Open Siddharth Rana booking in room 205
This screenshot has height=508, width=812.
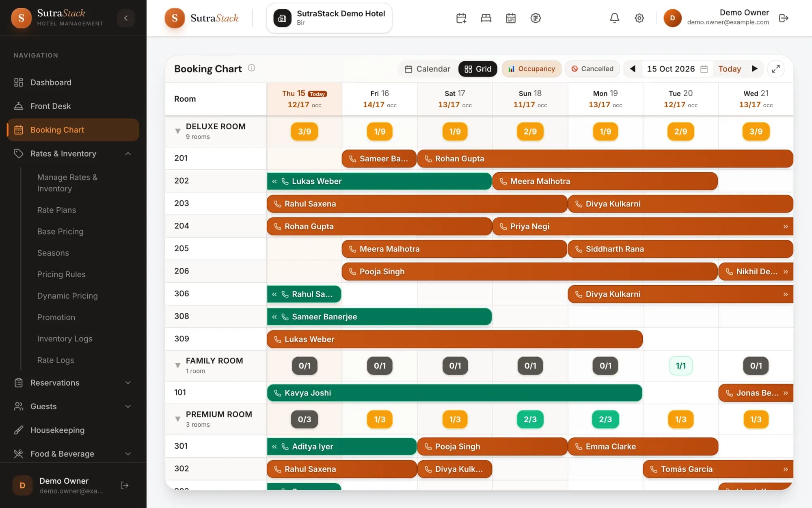[x=680, y=249]
